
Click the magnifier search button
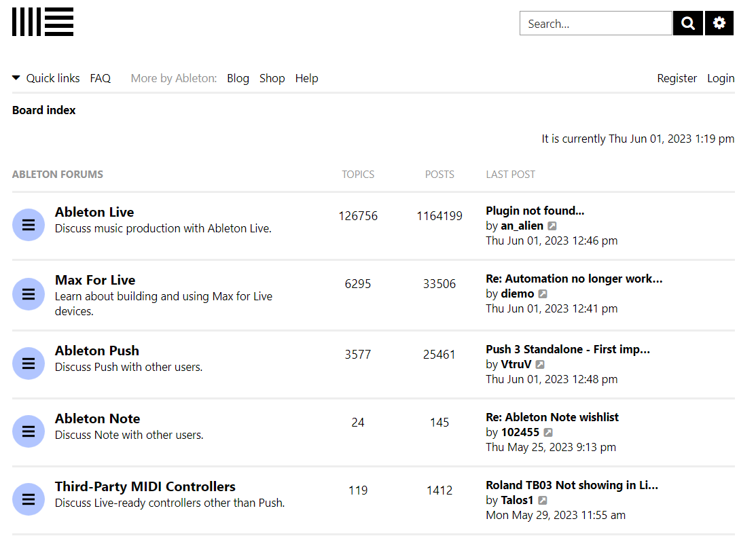[688, 23]
